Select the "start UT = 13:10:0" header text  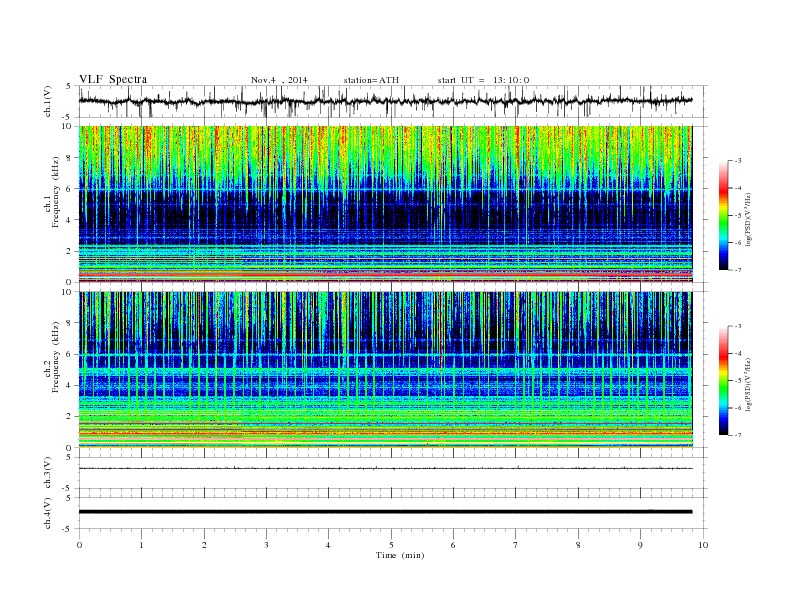coord(483,80)
